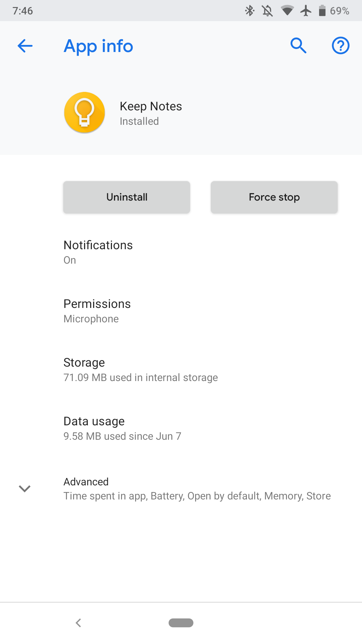The width and height of the screenshot is (362, 644).
Task: Tap the App info title heading
Action: [98, 46]
